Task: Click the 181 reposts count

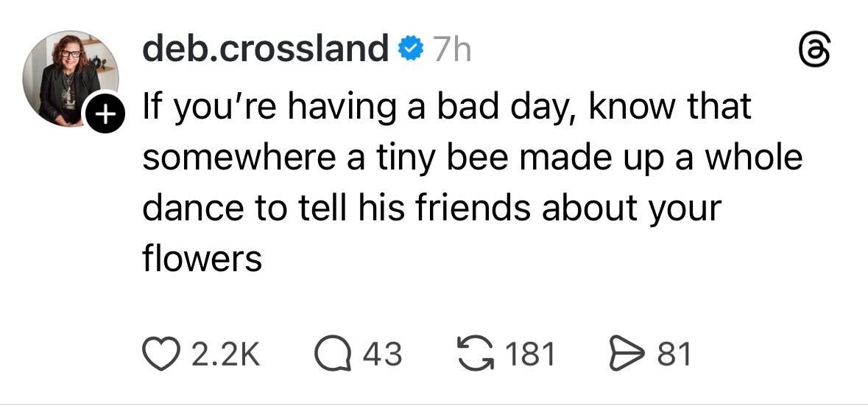Action: coord(531,354)
